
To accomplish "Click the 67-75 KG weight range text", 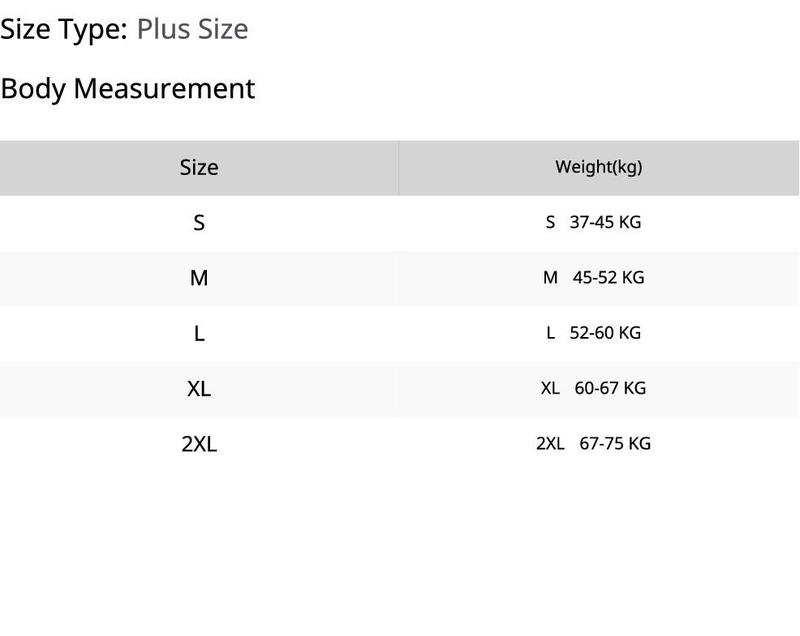I will (615, 444).
